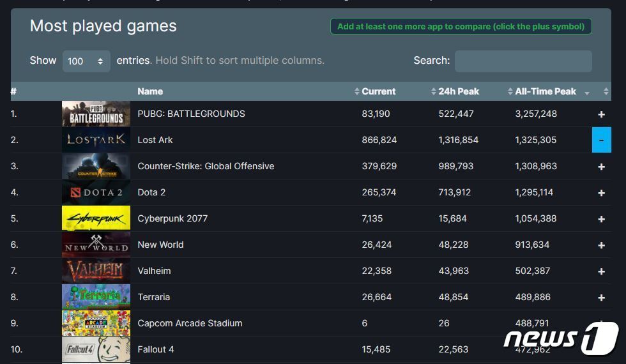Viewport: 626px width, 364px height.
Task: Add Cyberpunk 2077 to comparison with plus
Action: click(x=601, y=219)
